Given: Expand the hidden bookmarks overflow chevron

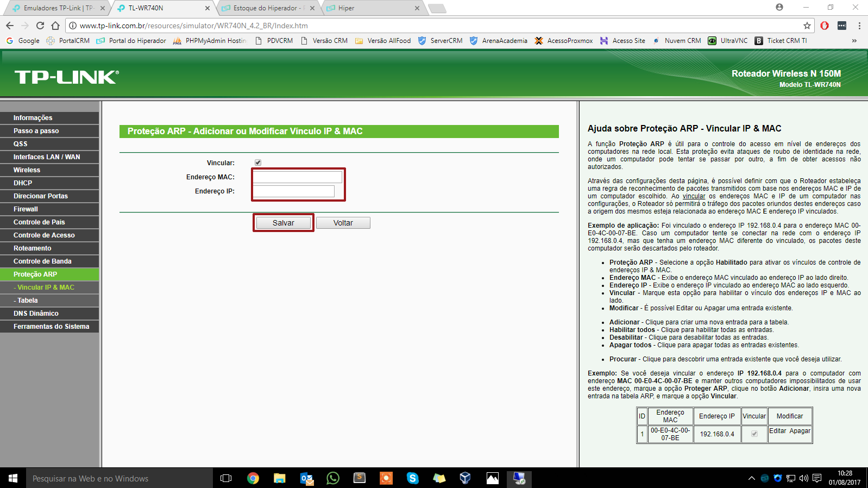Looking at the screenshot, I should 854,41.
